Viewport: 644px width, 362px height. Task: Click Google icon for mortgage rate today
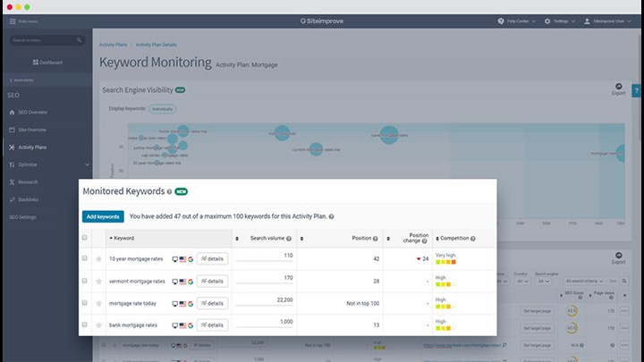click(x=191, y=303)
